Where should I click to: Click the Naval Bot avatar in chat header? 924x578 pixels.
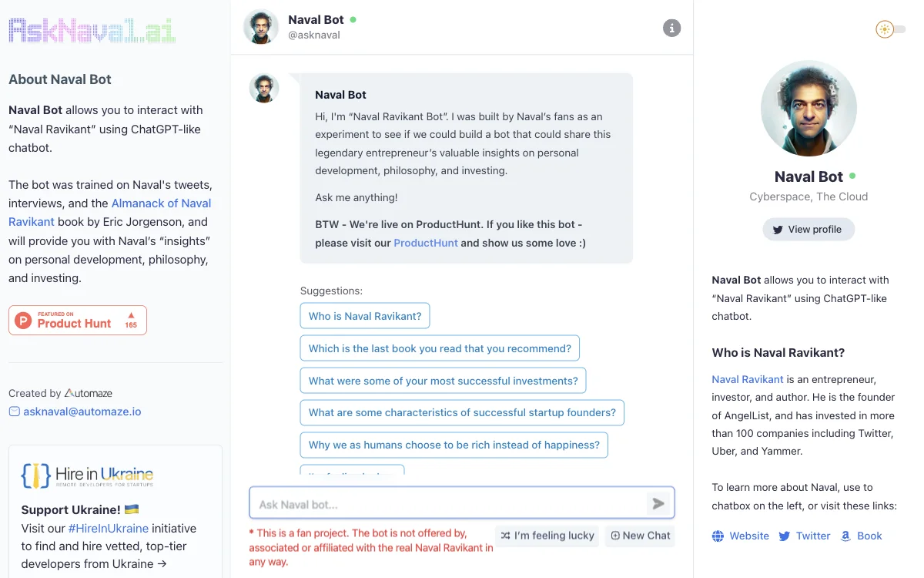pyautogui.click(x=261, y=27)
